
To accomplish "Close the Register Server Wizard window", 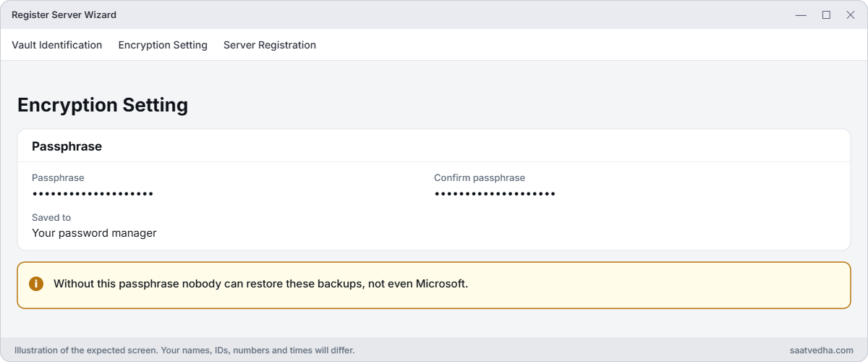I will coord(851,15).
